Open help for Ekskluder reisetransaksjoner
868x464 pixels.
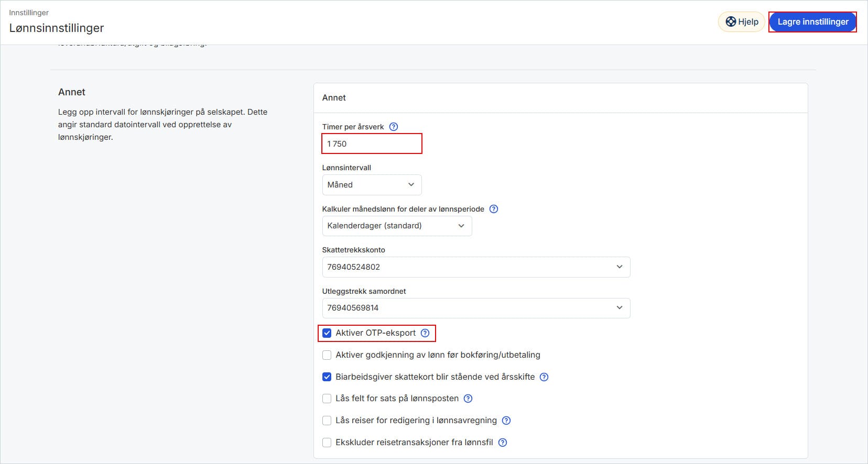[503, 443]
